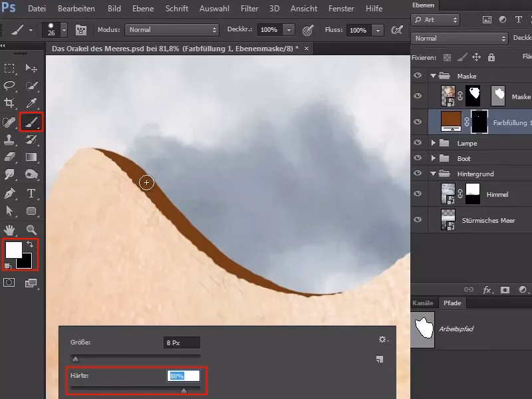The image size is (532, 399).
Task: Toggle visibility of the Lampe group
Action: click(417, 142)
